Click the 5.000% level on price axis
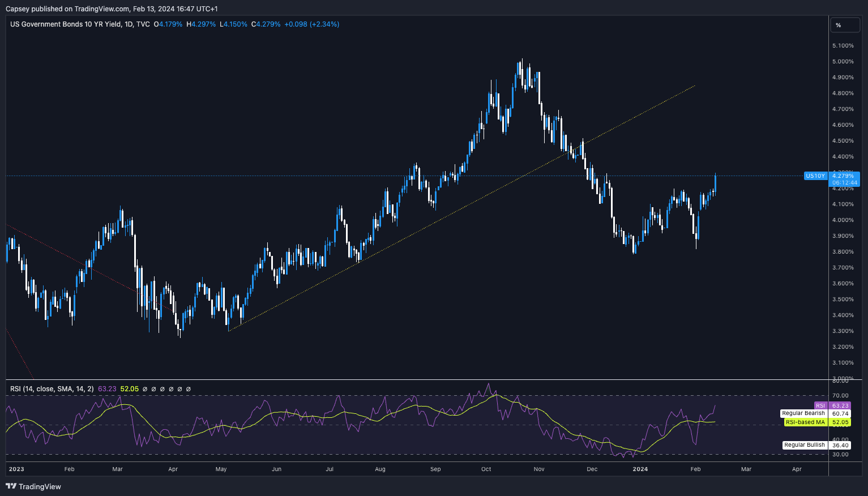This screenshot has height=496, width=868. [843, 62]
